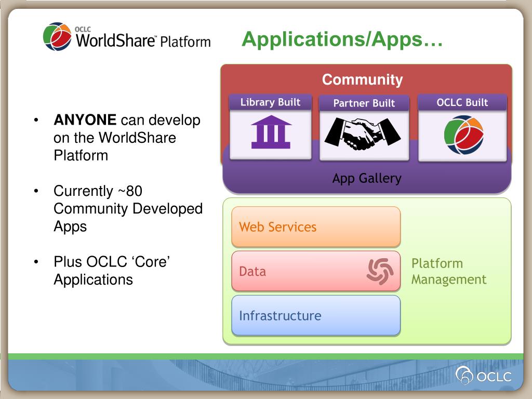Screen dimensions: 532x399
Task: Click the OCLC WorldShare globe logo
Action: click(57, 37)
